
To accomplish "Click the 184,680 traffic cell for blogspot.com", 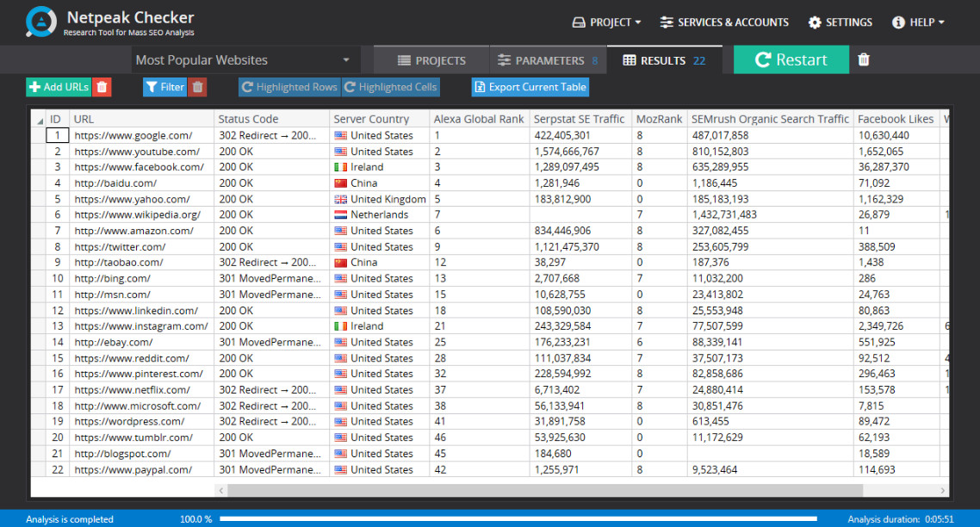I will coord(580,453).
